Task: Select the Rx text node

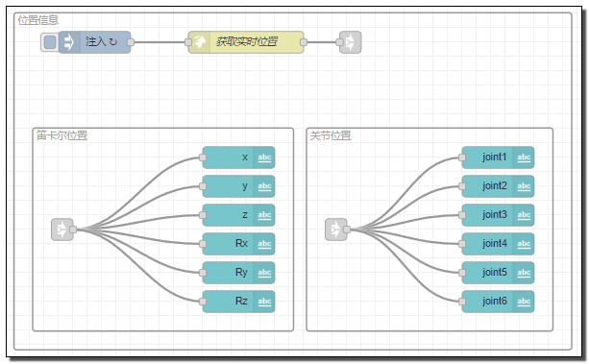Action: [238, 244]
